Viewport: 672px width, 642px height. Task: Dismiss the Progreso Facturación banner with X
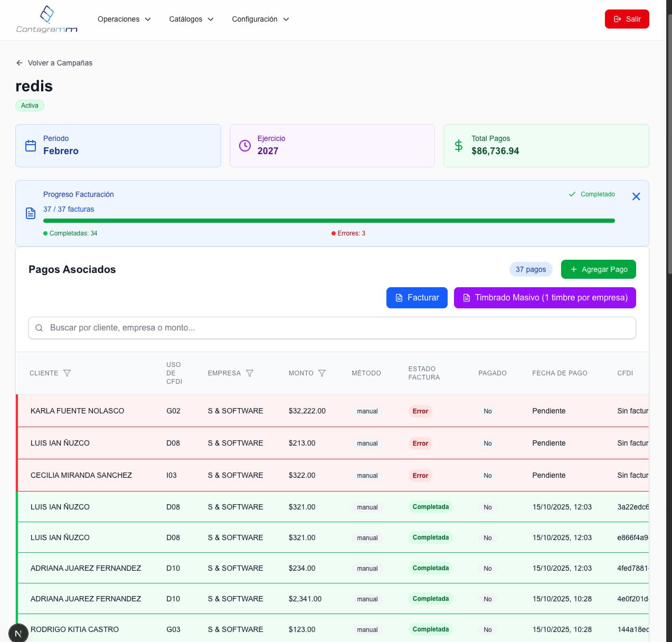(636, 196)
